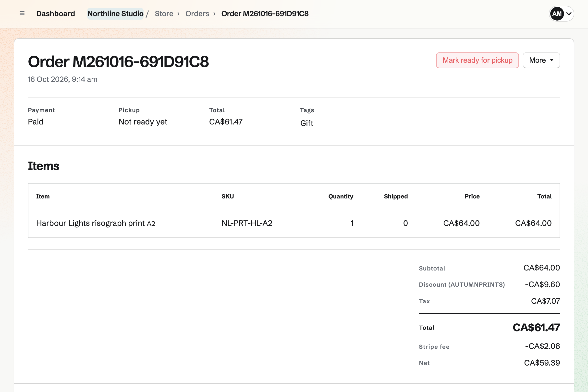The height and width of the screenshot is (392, 588).
Task: Click the AM avatar icon
Action: coord(557,14)
